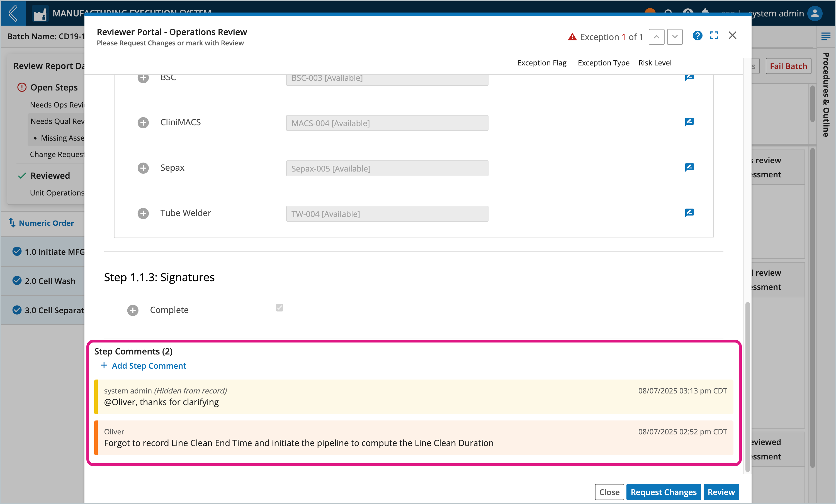
Task: Select Unit Operations under Reviewed
Action: [57, 192]
